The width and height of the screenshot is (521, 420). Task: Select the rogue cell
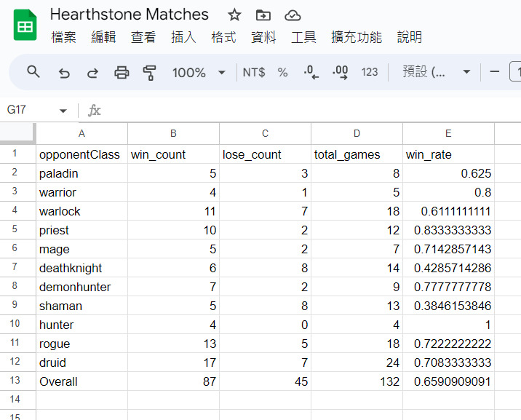click(x=81, y=344)
